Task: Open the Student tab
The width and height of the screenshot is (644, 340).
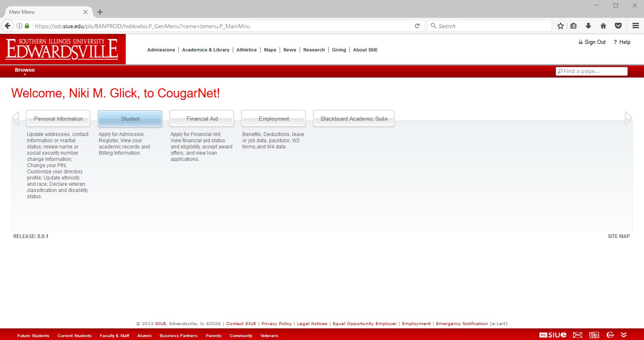Action: [130, 119]
